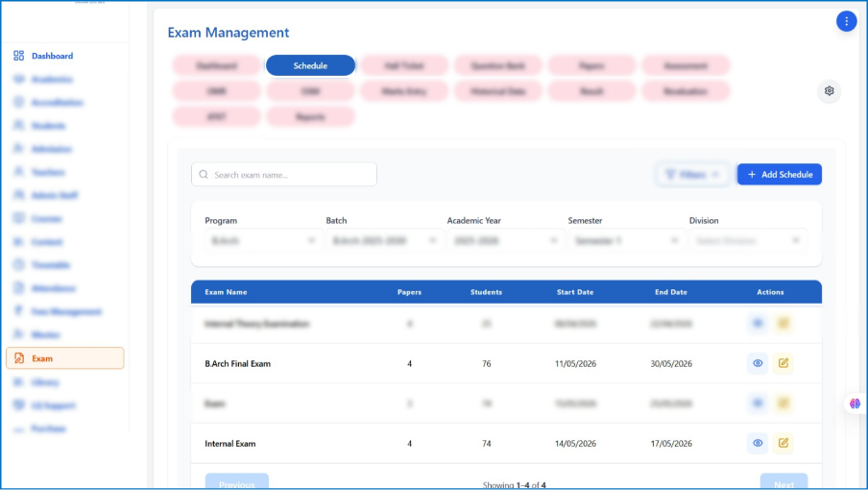868x490 pixels.
Task: Switch to the Marks Entry tab
Action: (404, 91)
